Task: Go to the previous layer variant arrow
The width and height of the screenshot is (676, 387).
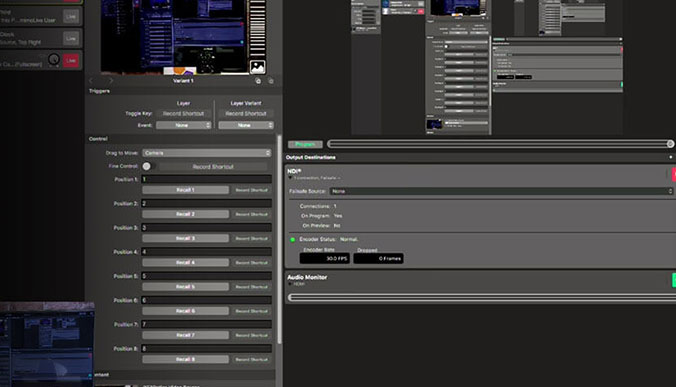Action: (91, 81)
